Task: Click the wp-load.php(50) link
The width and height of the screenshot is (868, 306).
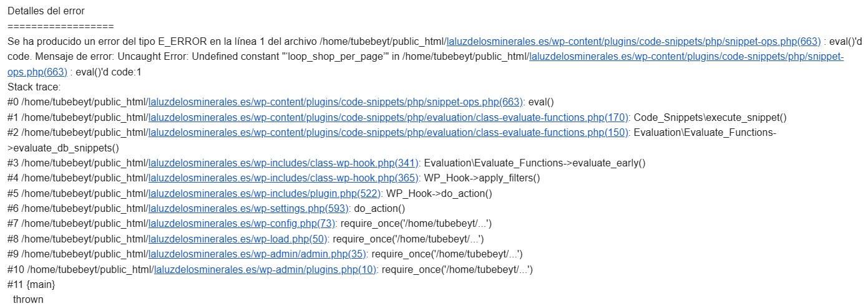Action: tap(238, 239)
